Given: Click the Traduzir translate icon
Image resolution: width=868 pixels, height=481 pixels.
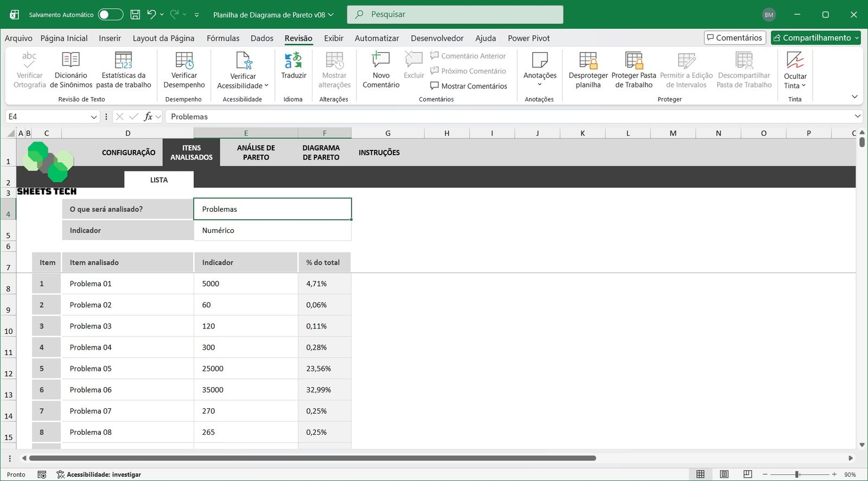Looking at the screenshot, I should click(x=293, y=60).
